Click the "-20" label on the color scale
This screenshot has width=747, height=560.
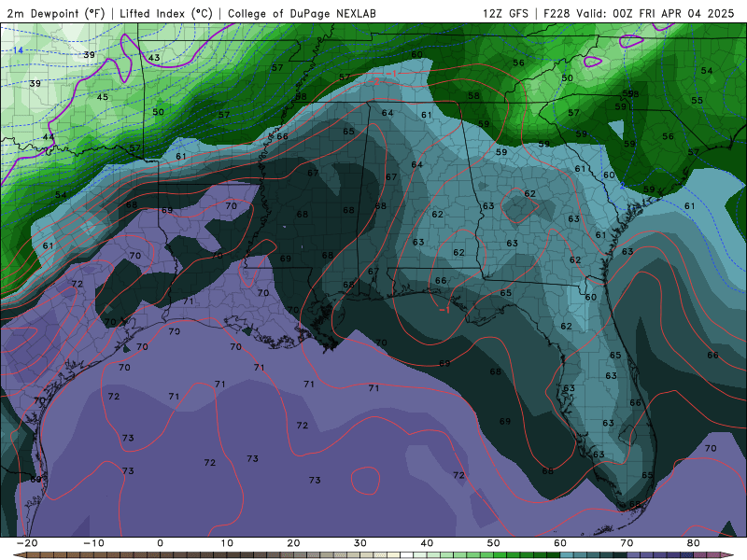(27, 543)
